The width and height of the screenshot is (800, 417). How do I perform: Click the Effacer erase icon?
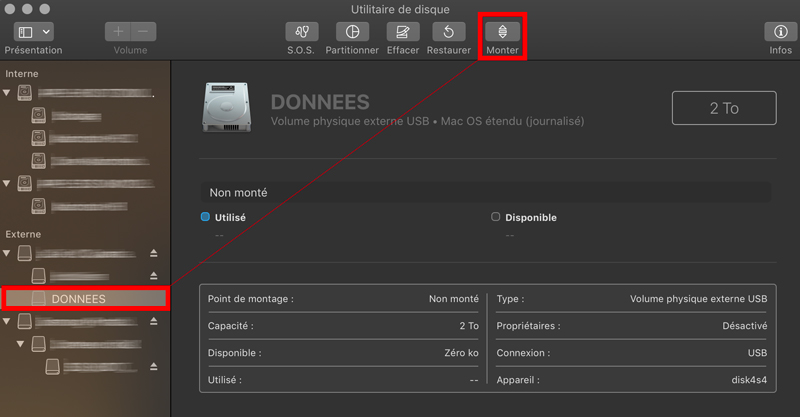click(403, 32)
